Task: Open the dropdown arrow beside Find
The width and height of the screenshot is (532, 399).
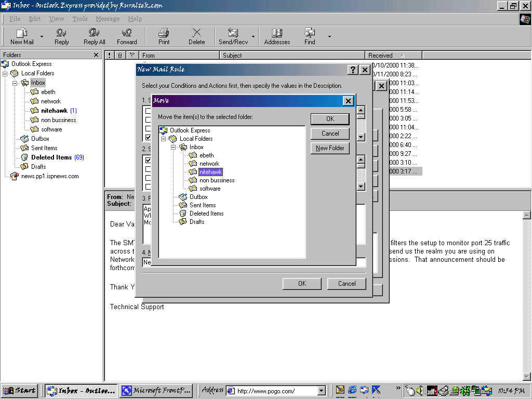Action: tap(329, 36)
